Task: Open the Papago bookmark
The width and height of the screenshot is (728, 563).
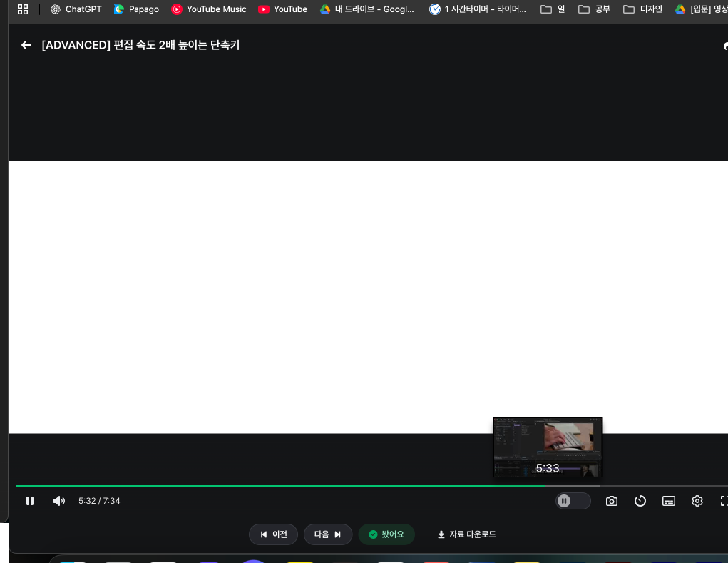Action: 136,9
